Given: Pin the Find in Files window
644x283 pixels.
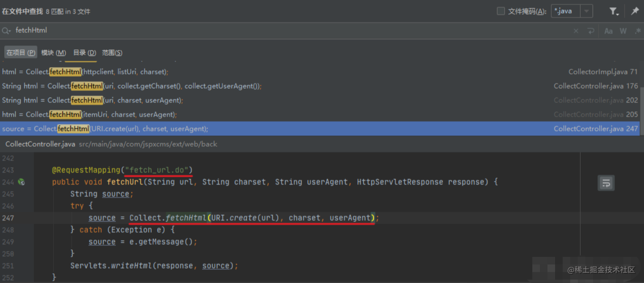Looking at the screenshot, I should pyautogui.click(x=634, y=11).
